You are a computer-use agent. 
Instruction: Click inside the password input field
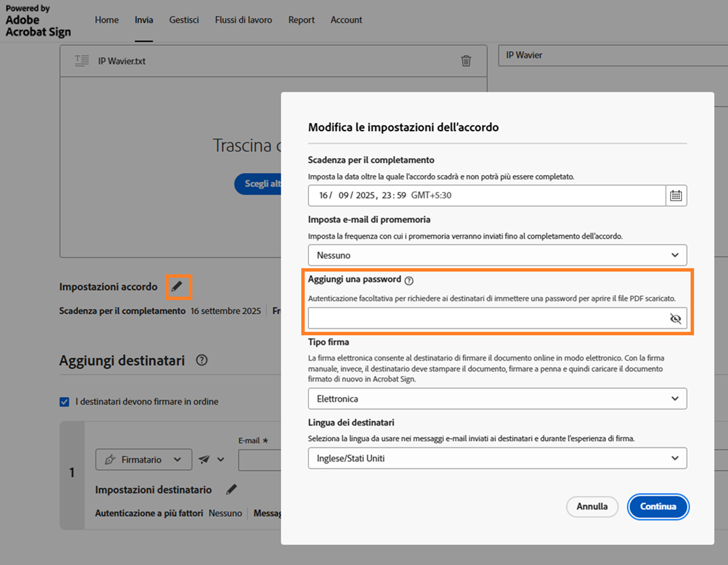[476, 318]
